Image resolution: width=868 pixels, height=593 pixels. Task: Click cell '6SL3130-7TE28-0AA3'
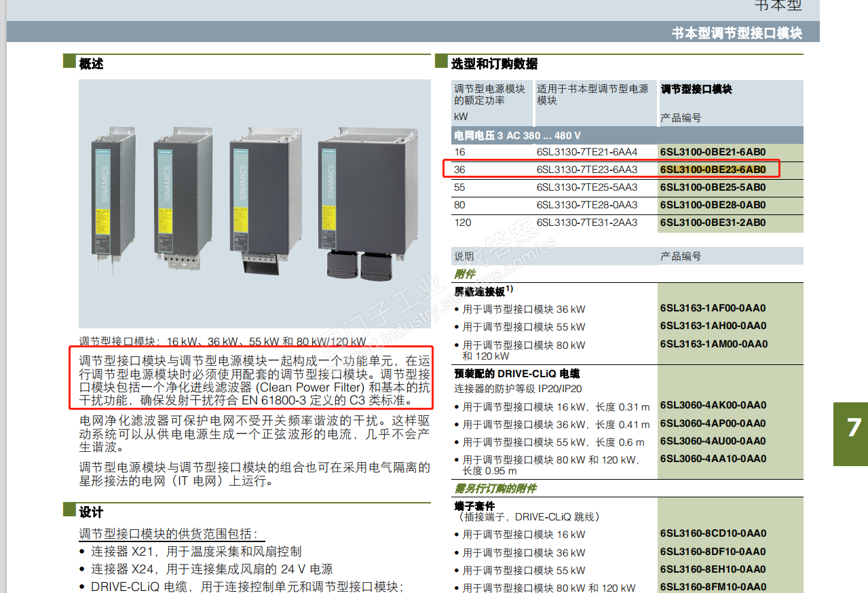587,205
